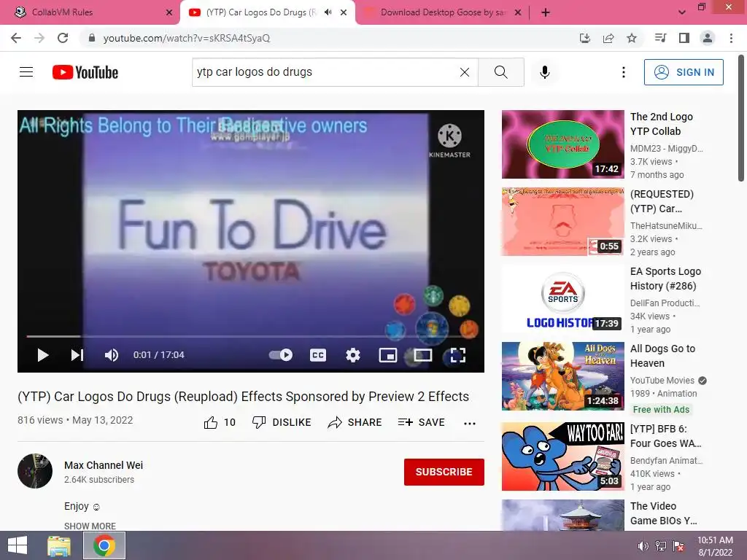The width and height of the screenshot is (747, 560).
Task: Click the page vertical scrollbar
Action: pos(741,118)
